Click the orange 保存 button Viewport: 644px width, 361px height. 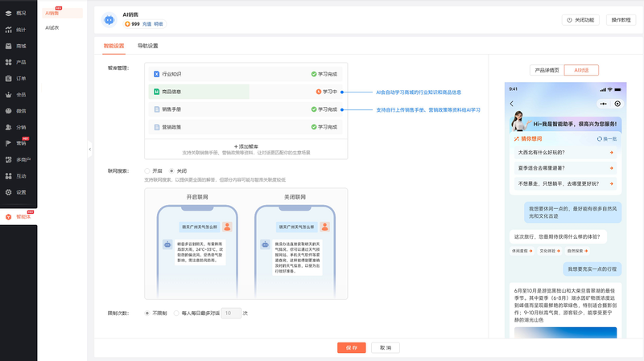351,347
